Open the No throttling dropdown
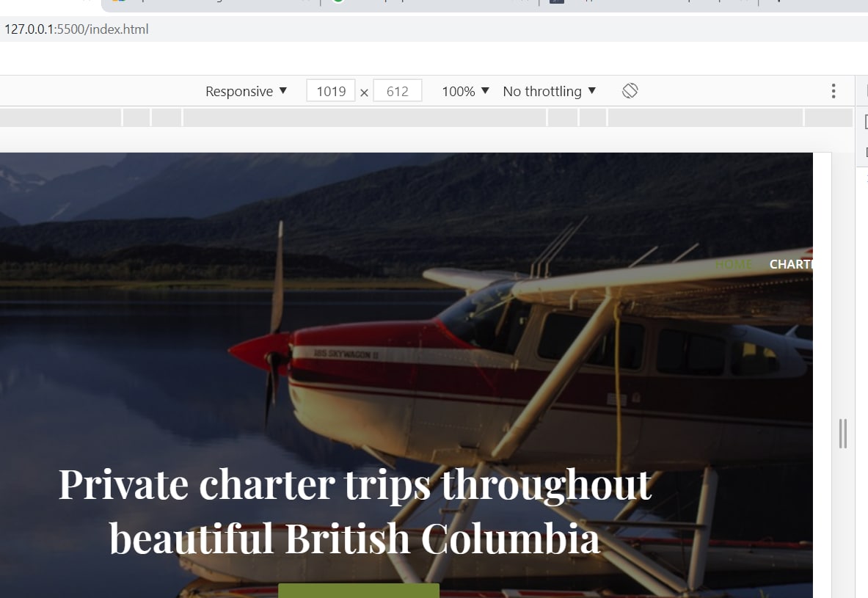Screen dimensions: 868x598 point(549,91)
